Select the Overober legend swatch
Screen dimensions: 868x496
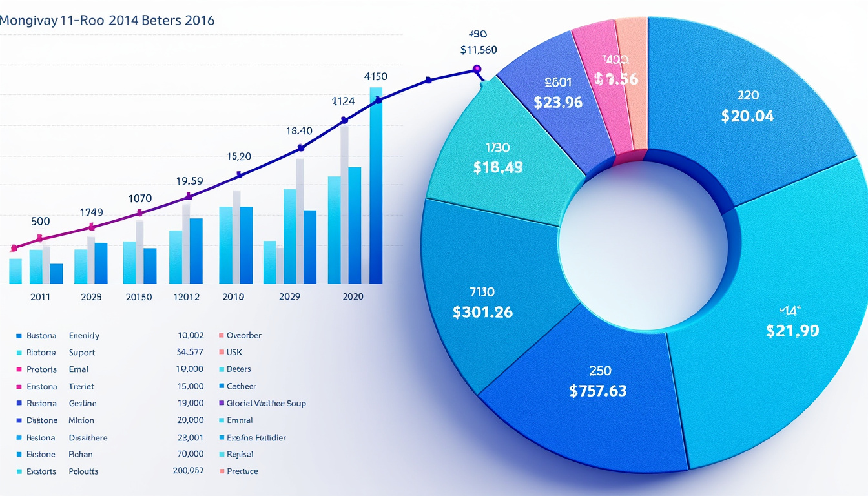pos(221,336)
